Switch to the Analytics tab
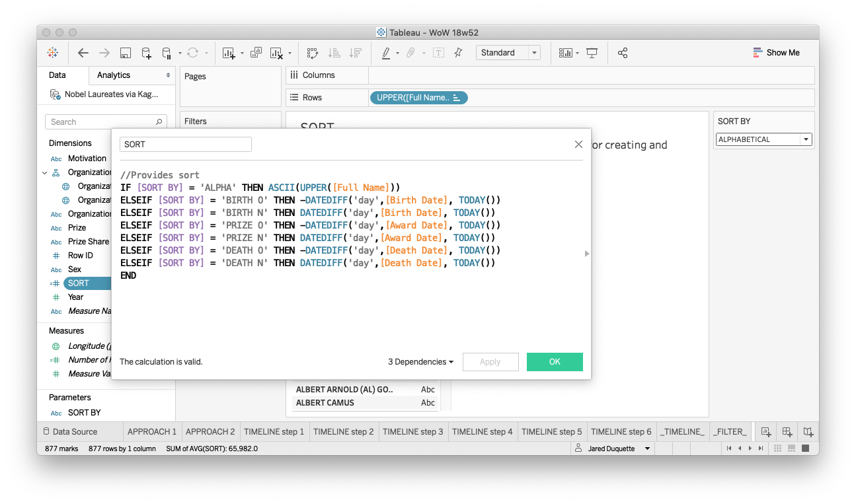Viewport: 856px width, 504px height. tap(114, 75)
